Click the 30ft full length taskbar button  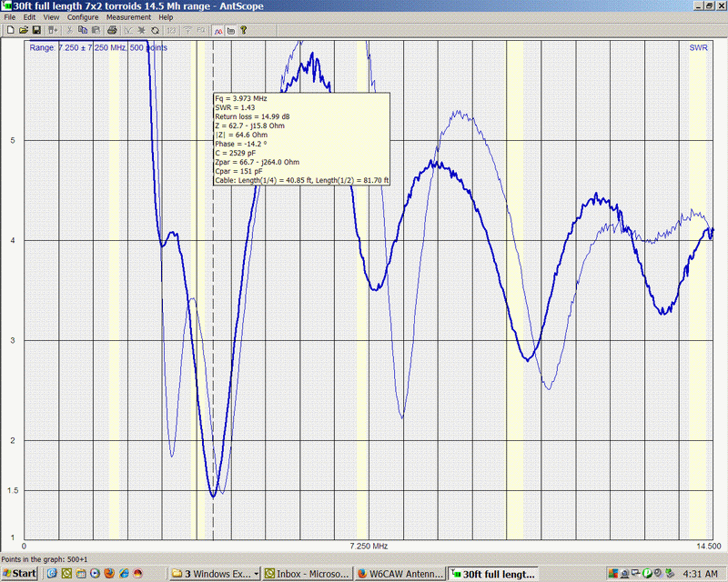(492, 574)
